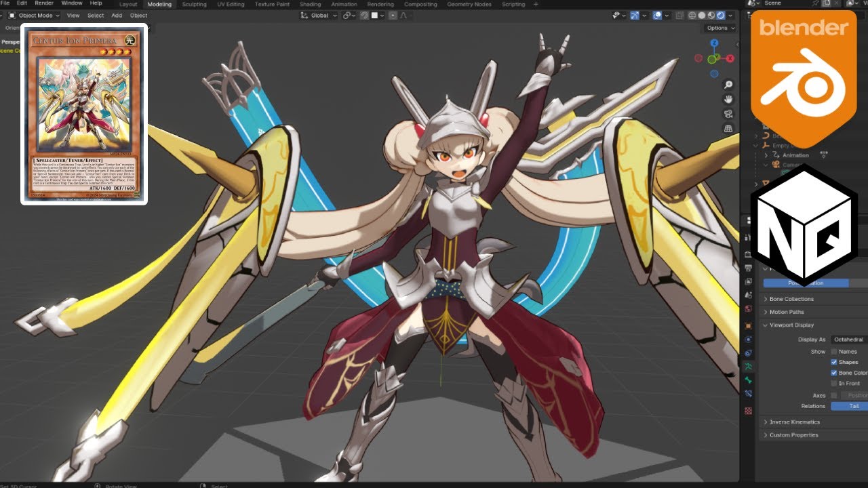Switch to the Scripting workspace tab
Viewport: 868px width, 488px height.
(x=513, y=4)
